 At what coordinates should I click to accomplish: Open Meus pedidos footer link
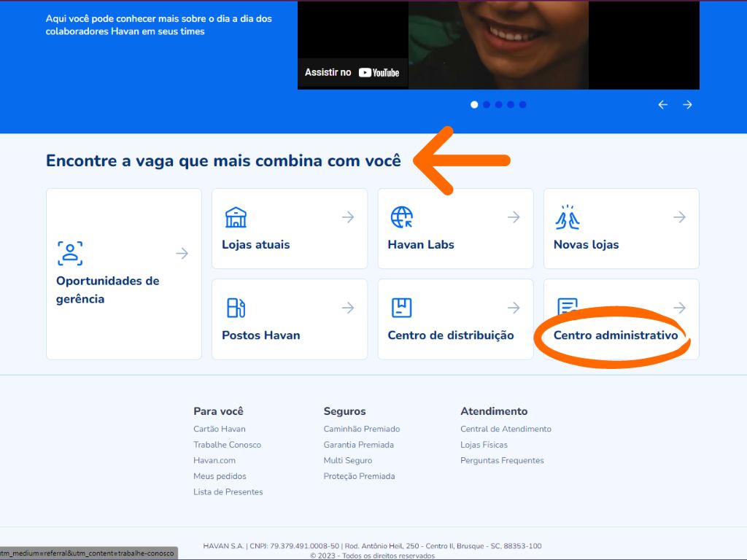[220, 476]
